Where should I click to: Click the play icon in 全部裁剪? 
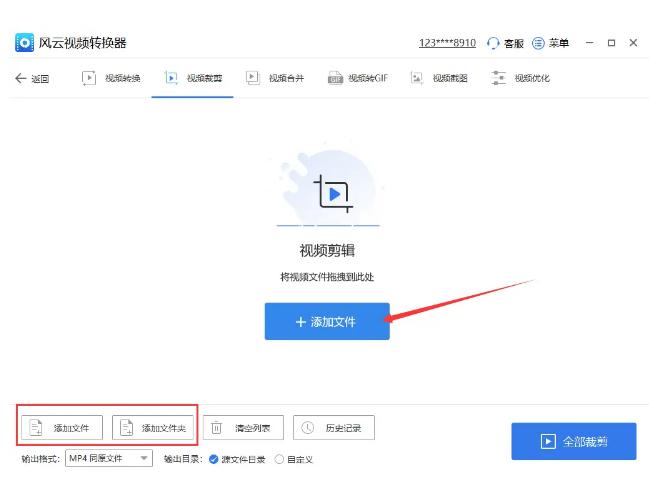coord(548,442)
